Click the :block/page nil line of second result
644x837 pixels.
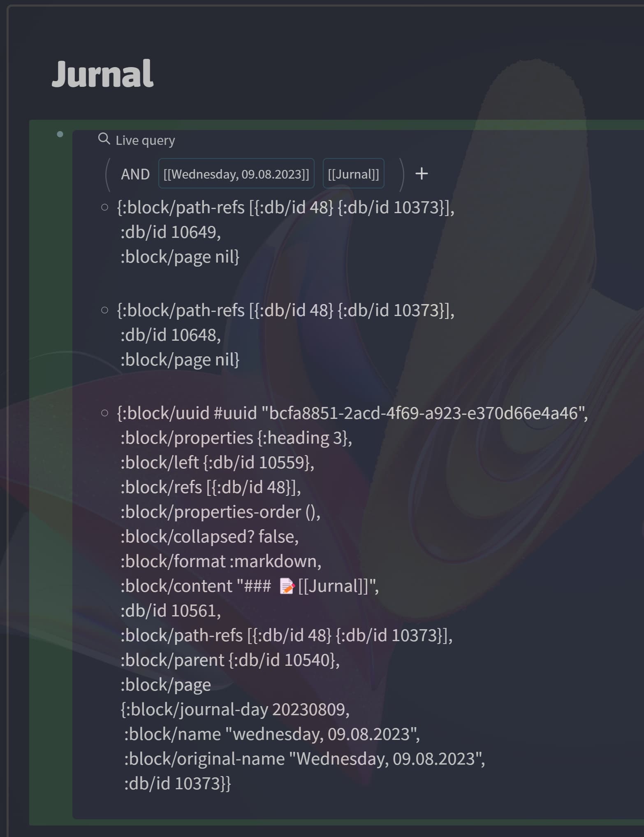180,360
